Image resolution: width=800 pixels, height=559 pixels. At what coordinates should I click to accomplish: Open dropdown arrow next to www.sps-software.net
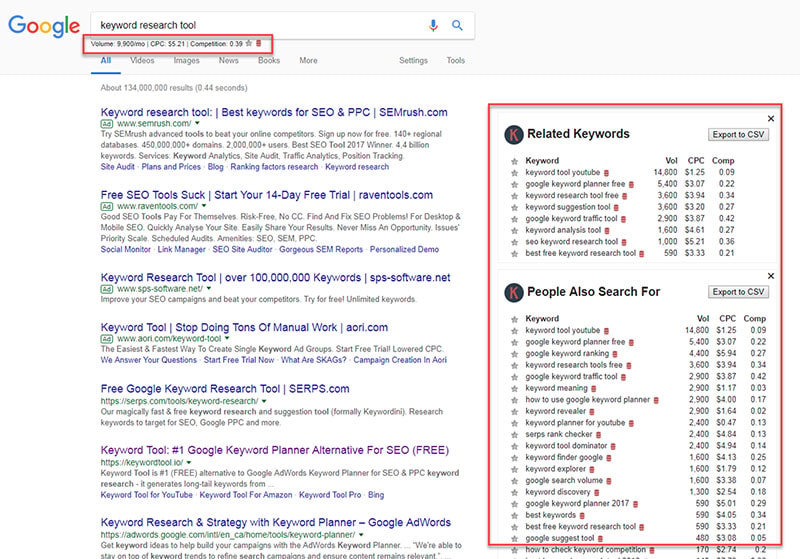tap(209, 289)
